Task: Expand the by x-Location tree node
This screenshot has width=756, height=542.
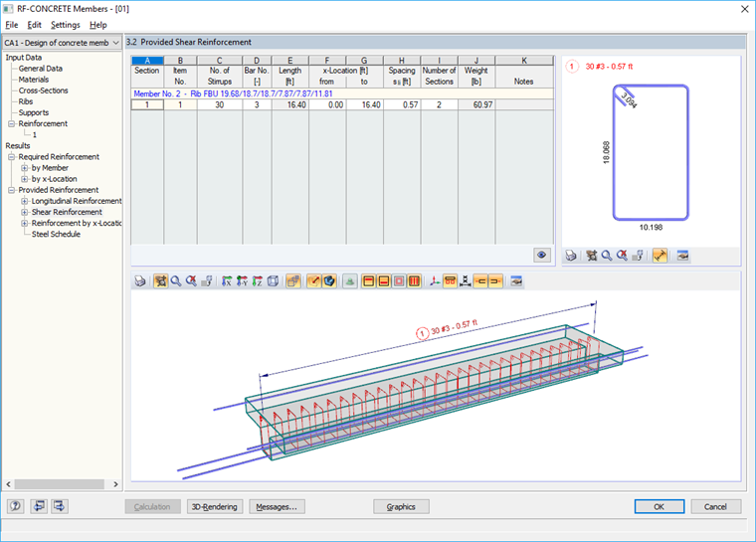Action: [x=25, y=179]
